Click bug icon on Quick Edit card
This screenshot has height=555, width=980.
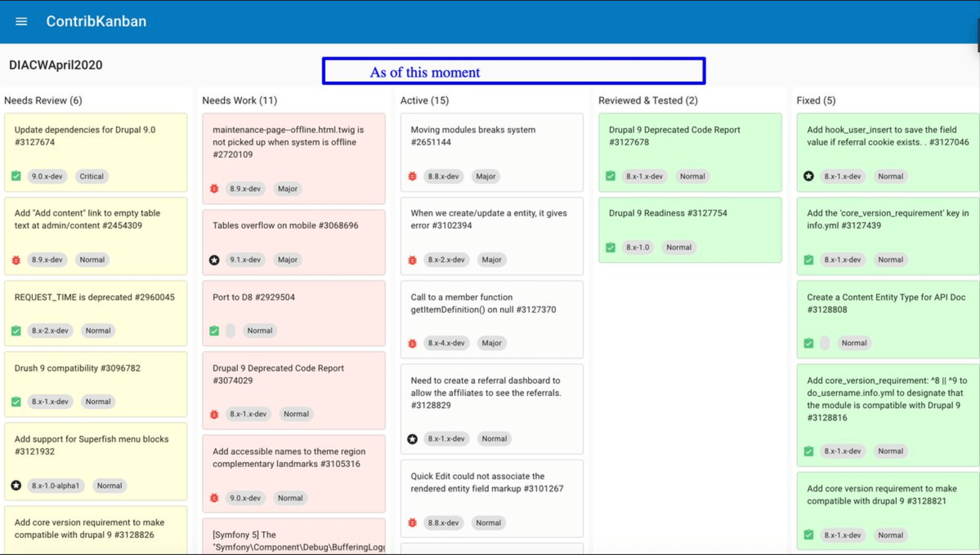[412, 523]
